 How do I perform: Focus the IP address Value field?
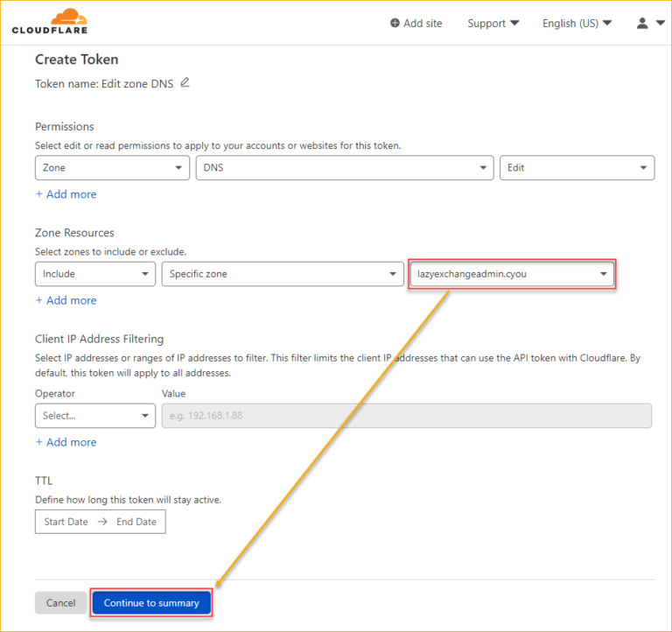(407, 416)
